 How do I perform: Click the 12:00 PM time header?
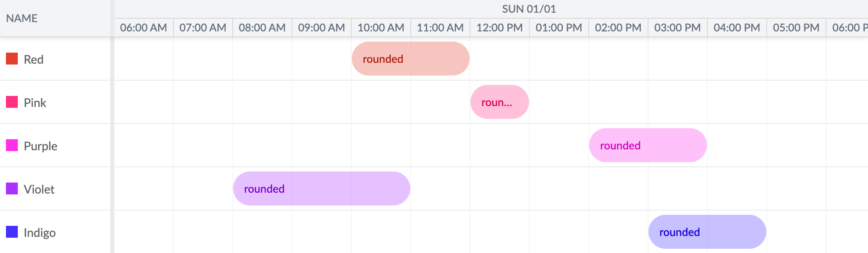(499, 27)
